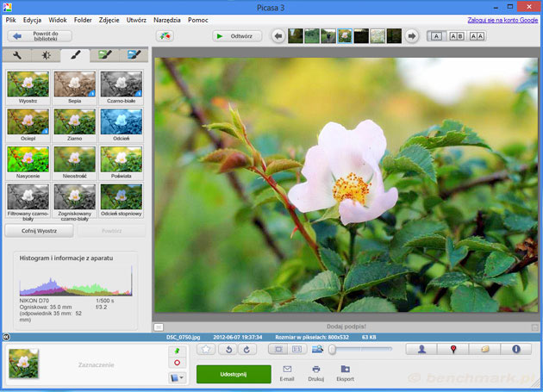Toggle side-by-side 'A B' compare view
The image size is (543, 392).
(456, 36)
